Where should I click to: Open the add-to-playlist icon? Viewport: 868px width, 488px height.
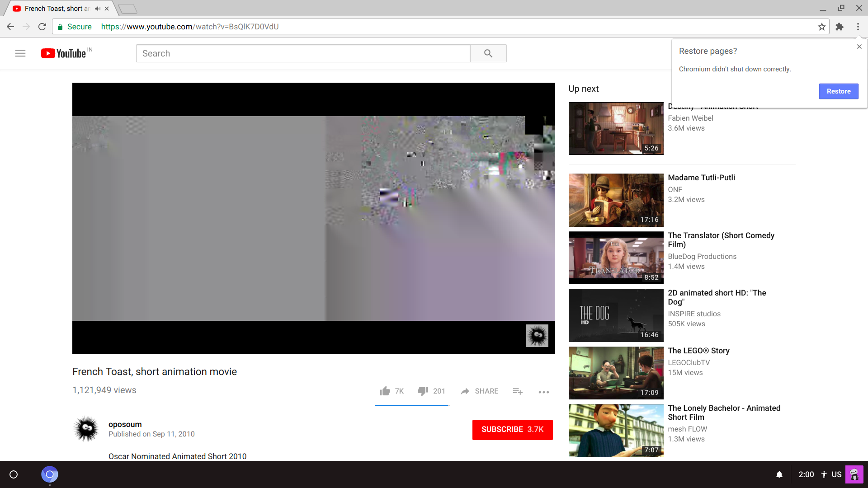518,391
